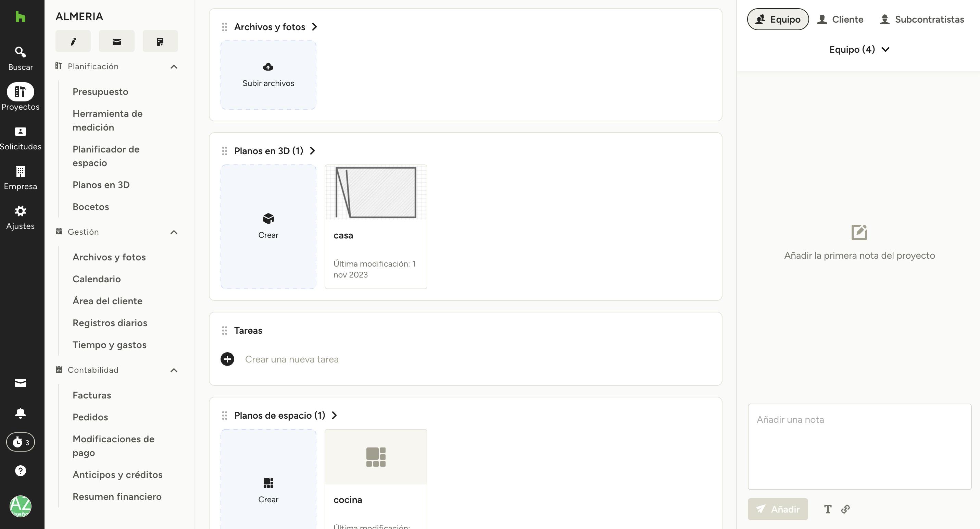Viewport: 980px width, 529px height.
Task: Switch to the Subcontratistas tab
Action: pos(922,20)
